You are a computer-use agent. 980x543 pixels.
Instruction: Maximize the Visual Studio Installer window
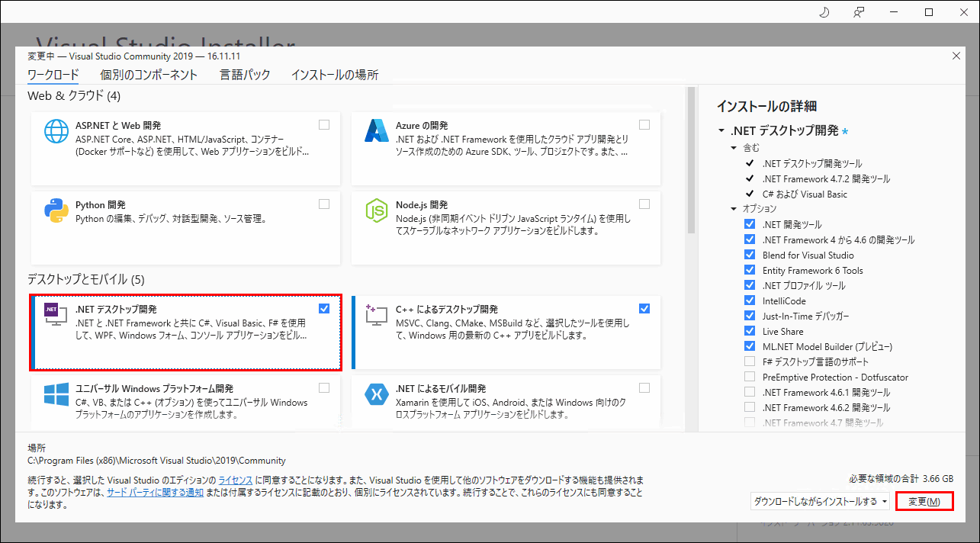929,11
